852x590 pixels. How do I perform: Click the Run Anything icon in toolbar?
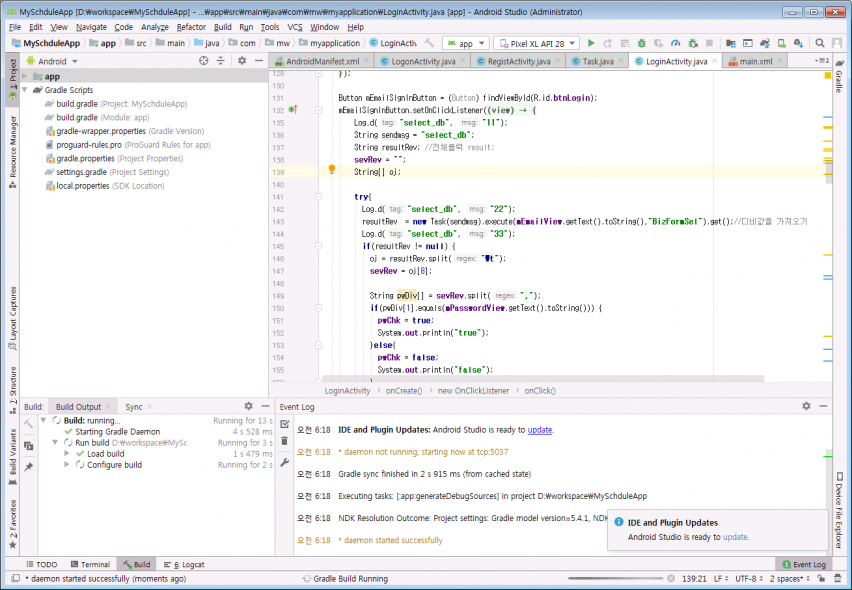pos(748,43)
